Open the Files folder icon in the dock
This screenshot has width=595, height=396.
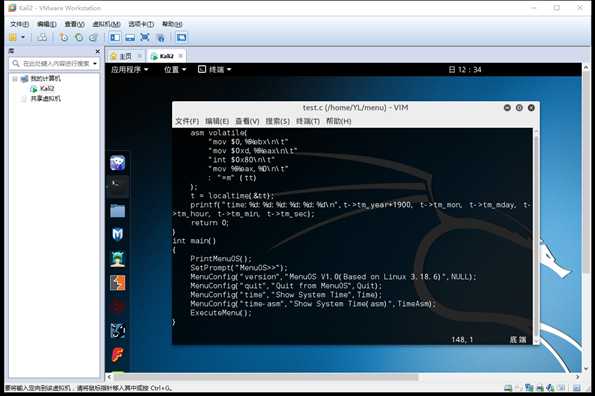(x=118, y=211)
